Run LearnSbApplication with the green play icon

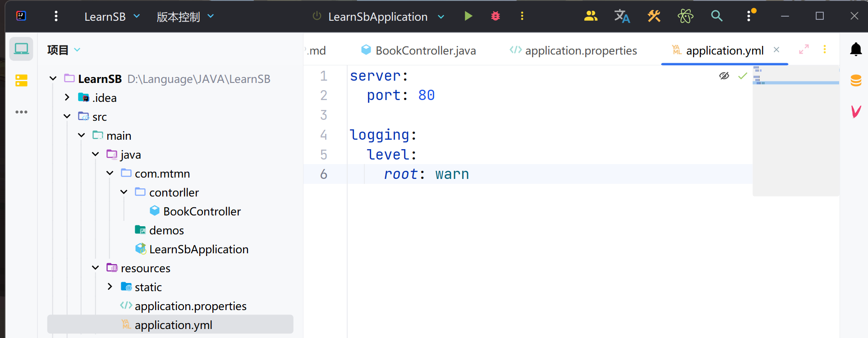[x=468, y=16]
